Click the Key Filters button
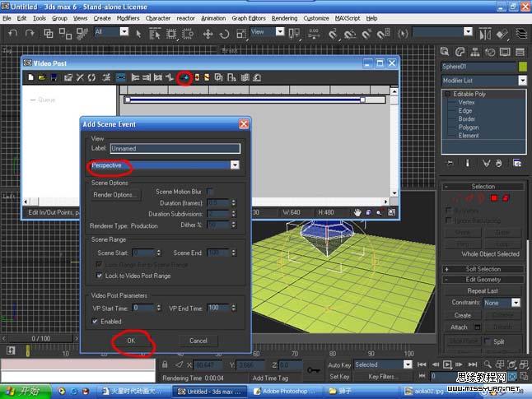 381,377
